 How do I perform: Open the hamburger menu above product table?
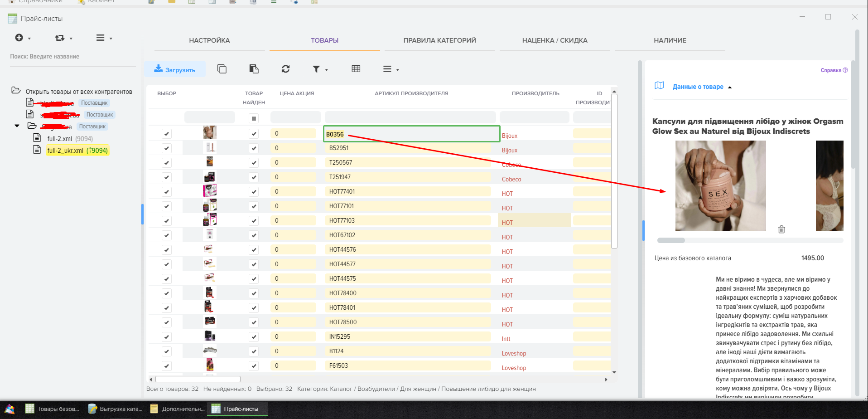(391, 69)
